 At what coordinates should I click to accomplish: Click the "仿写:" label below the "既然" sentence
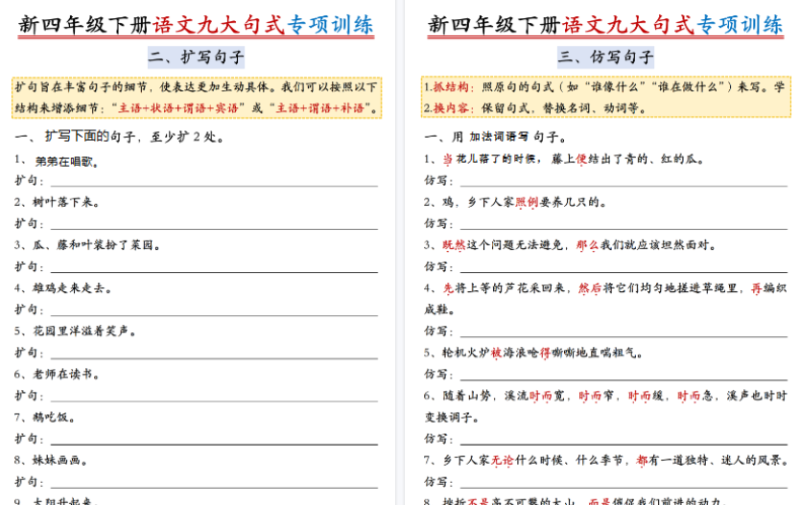(x=439, y=267)
